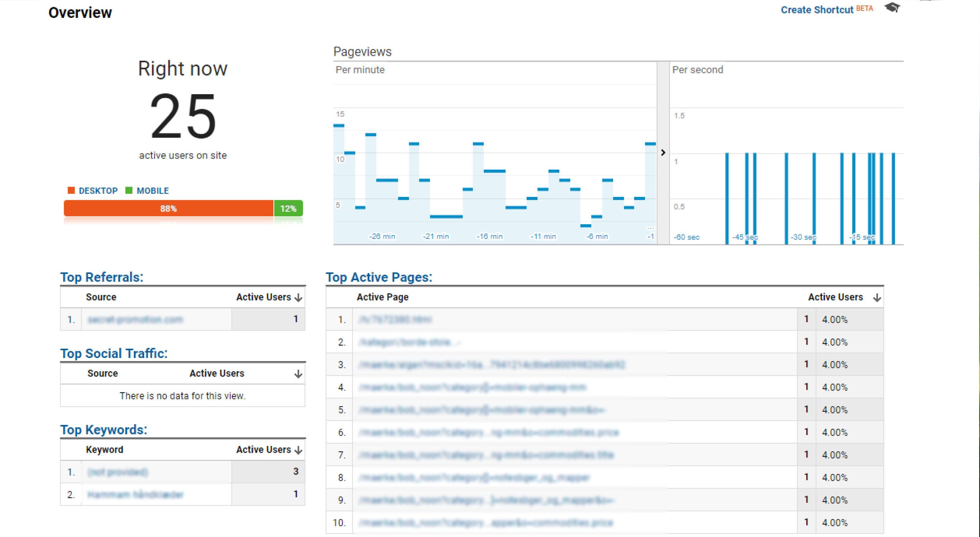Click the 4.00% value in row 10
Image resolution: width=980 pixels, height=537 pixels.
(835, 523)
